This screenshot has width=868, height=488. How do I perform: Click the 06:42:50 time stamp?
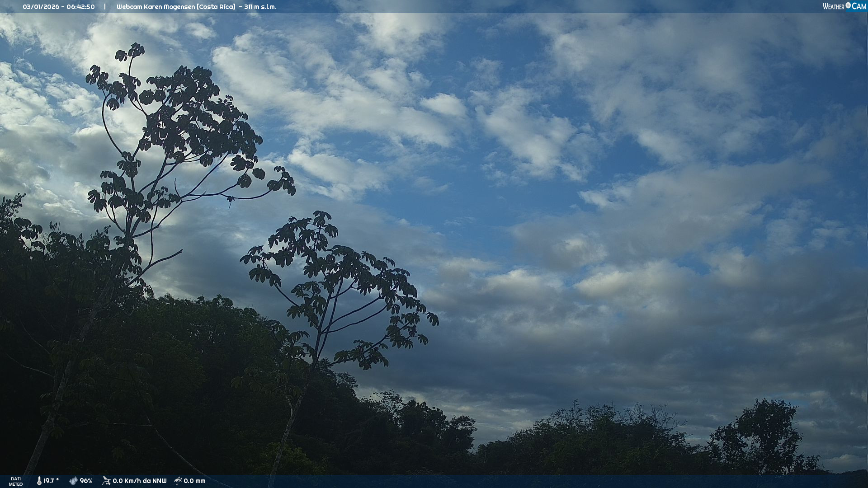click(x=80, y=7)
